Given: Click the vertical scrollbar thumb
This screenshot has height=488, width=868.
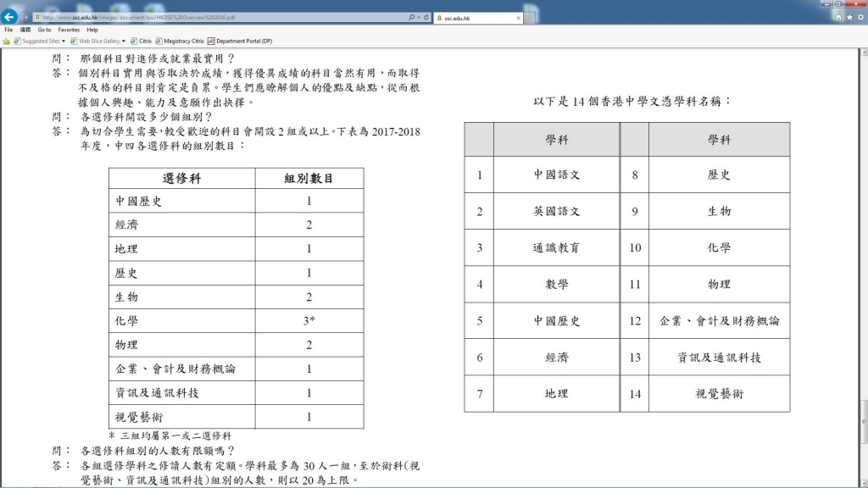Looking at the screenshot, I should 864,422.
